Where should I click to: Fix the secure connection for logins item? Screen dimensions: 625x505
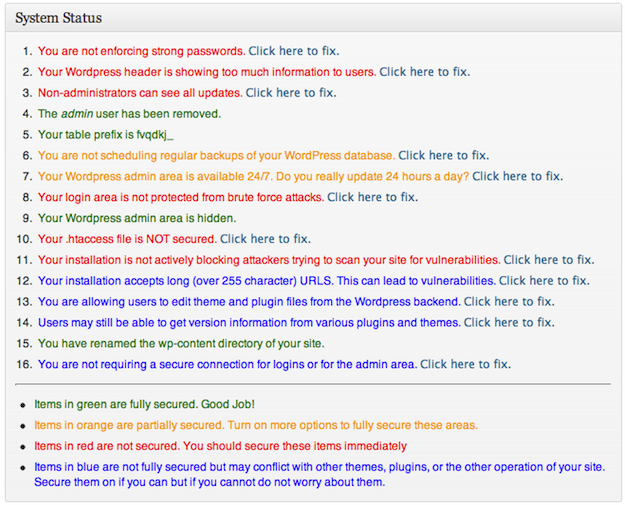click(x=465, y=365)
